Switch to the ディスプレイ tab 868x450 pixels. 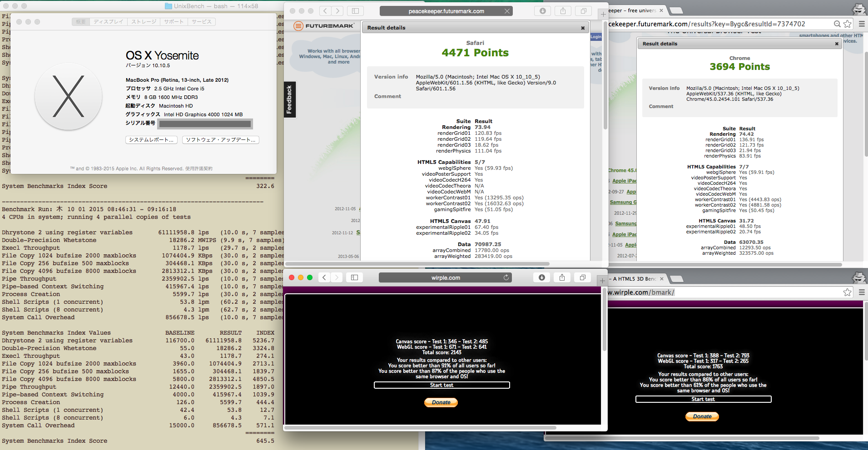click(109, 22)
